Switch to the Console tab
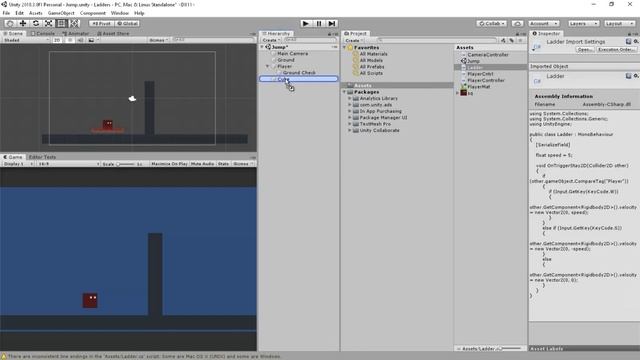The image size is (640, 360). click(x=42, y=33)
